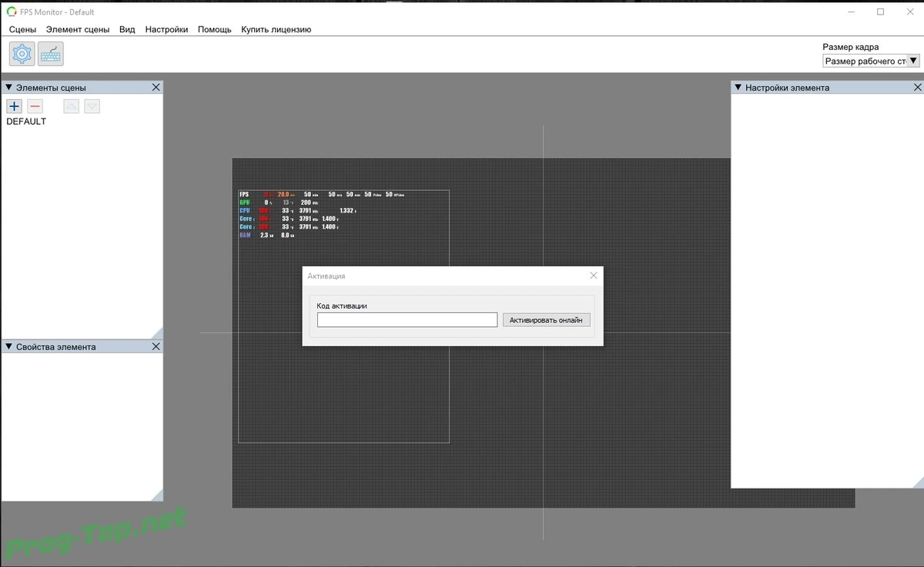Open the Настройки menu
924x567 pixels.
tap(166, 29)
